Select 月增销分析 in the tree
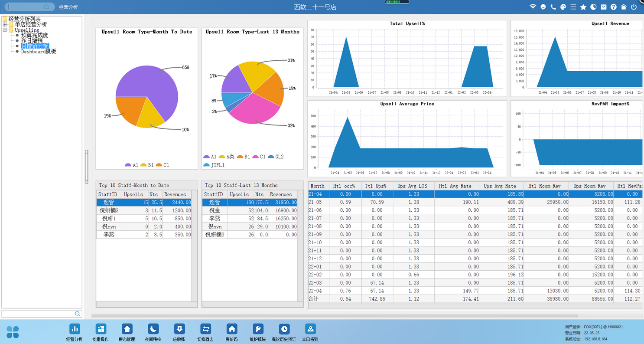This screenshot has height=344, width=644. click(35, 46)
